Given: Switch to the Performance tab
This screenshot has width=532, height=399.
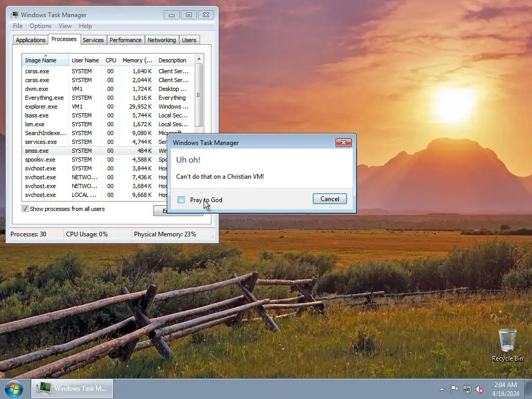Looking at the screenshot, I should pos(126,40).
